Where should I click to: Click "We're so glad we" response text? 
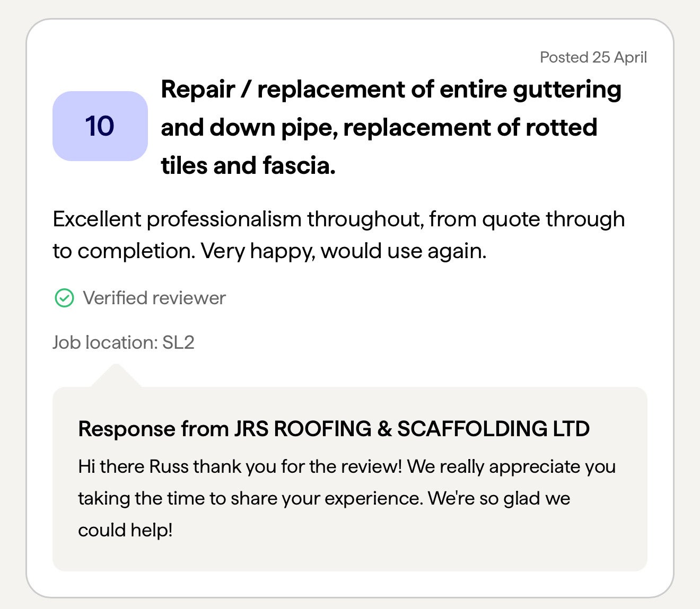498,499
